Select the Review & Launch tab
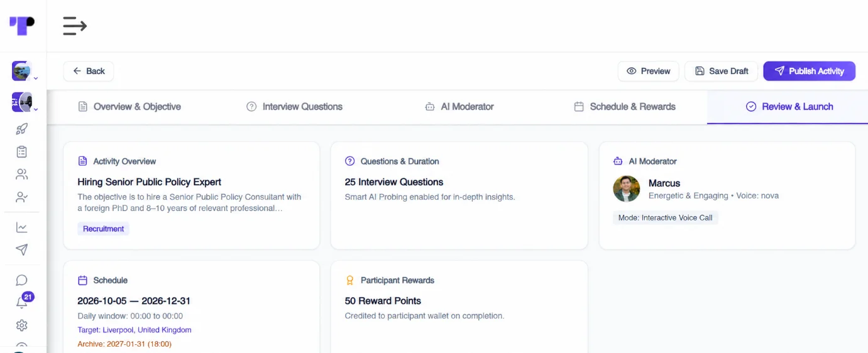This screenshot has width=868, height=353. 789,107
